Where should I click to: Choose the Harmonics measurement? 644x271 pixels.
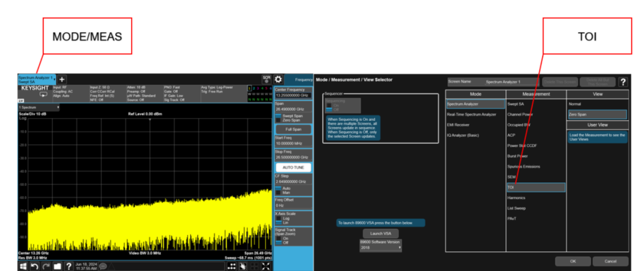[536, 198]
